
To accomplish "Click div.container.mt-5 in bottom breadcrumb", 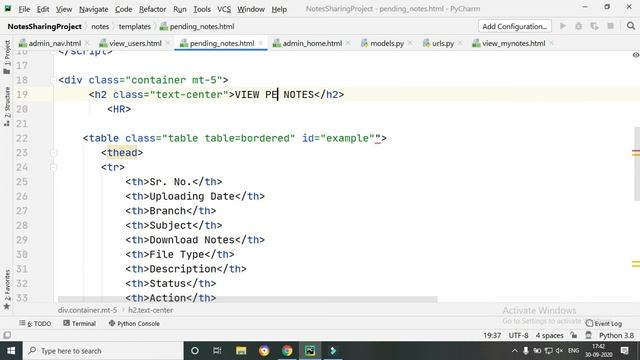I will tap(87, 310).
